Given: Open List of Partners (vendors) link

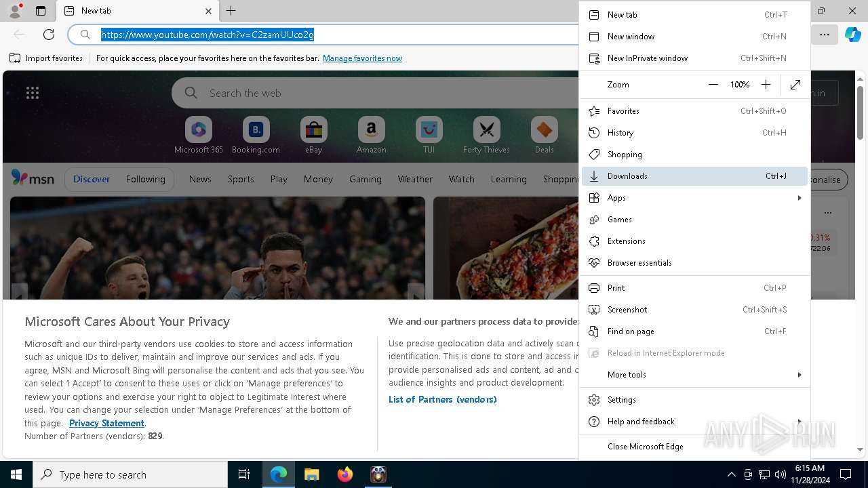Looking at the screenshot, I should click(x=443, y=399).
